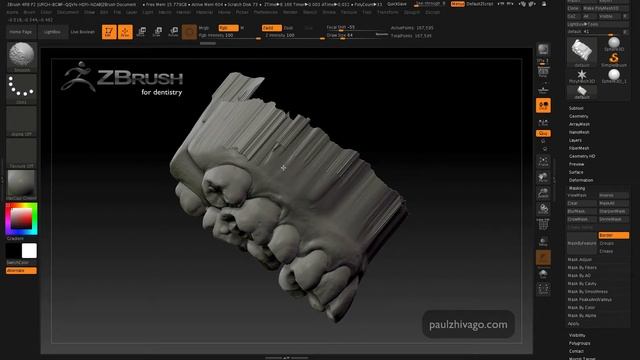Select the Scale transform tool in top shelf
The width and height of the screenshot is (640, 360).
(x=157, y=32)
